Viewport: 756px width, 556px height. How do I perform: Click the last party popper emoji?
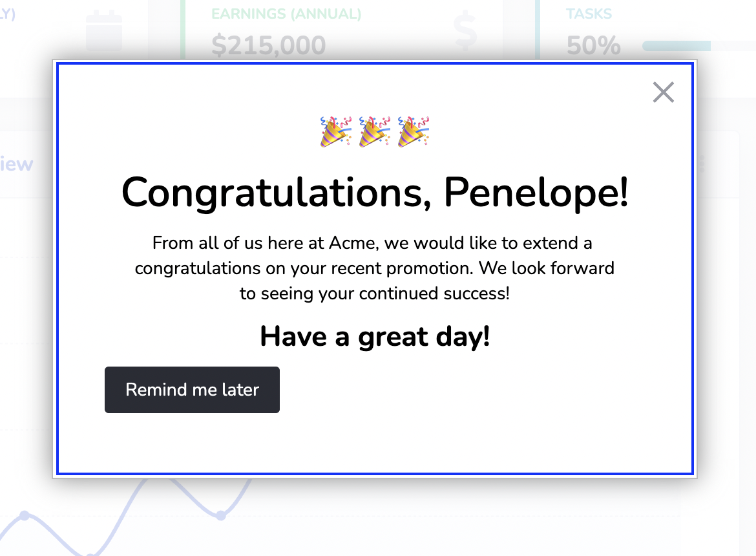pyautogui.click(x=413, y=131)
